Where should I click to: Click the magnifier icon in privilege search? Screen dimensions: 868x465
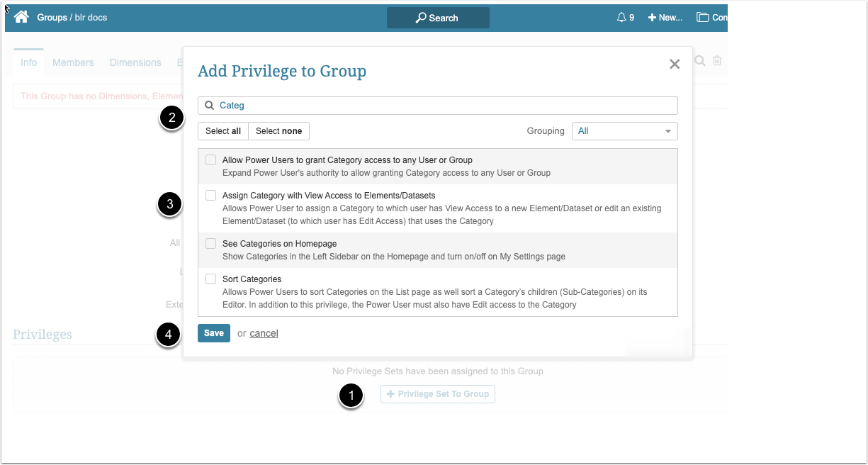pyautogui.click(x=210, y=106)
